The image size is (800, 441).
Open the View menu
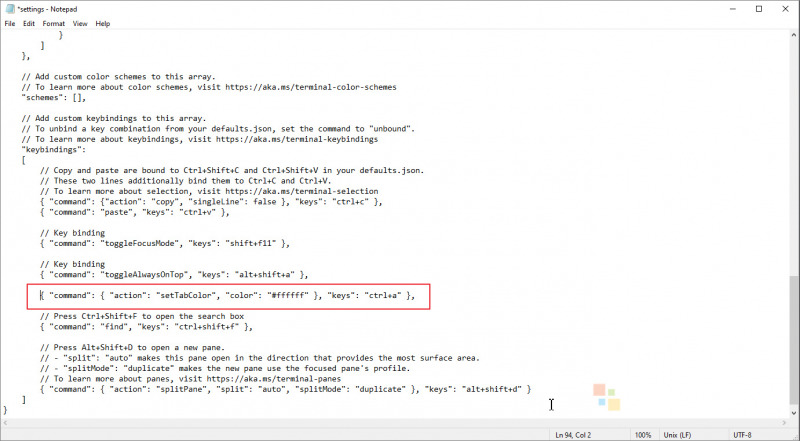(80, 23)
